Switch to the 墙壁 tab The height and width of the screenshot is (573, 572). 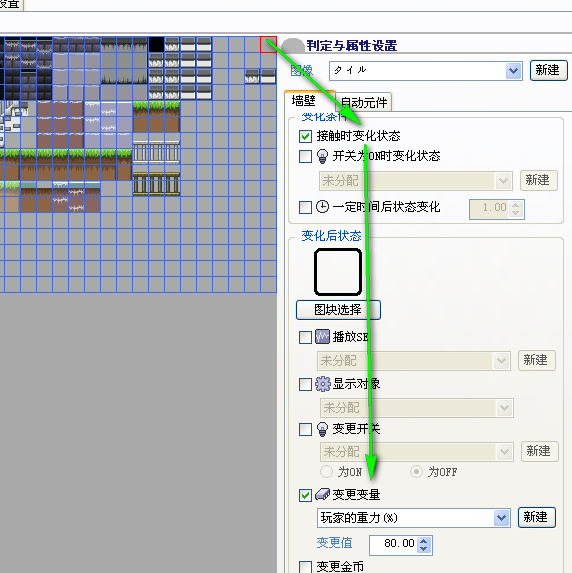pyautogui.click(x=309, y=100)
